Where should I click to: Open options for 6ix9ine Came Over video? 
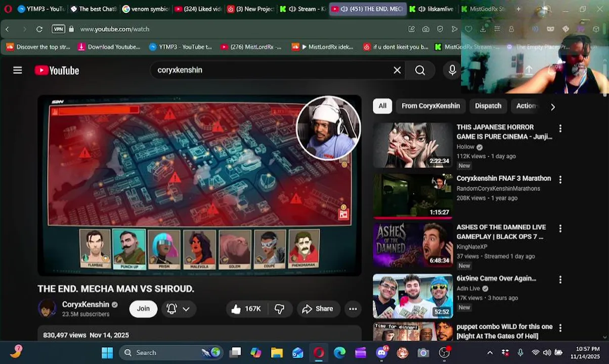pos(560,280)
